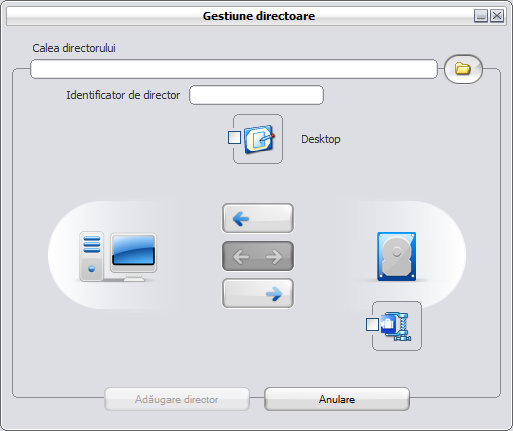513x431 pixels.
Task: Select the desktop computer icon
Action: (118, 256)
